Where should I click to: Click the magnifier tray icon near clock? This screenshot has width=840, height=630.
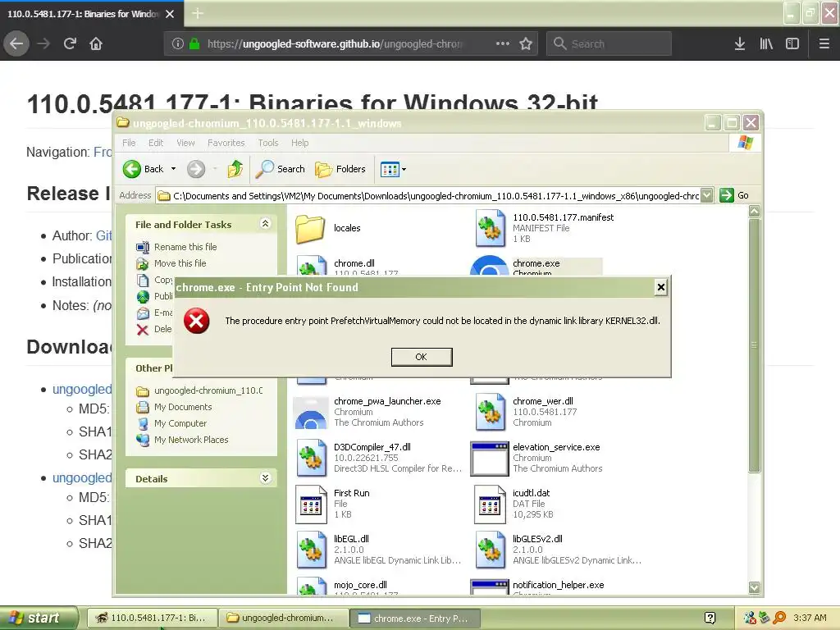[x=780, y=618]
